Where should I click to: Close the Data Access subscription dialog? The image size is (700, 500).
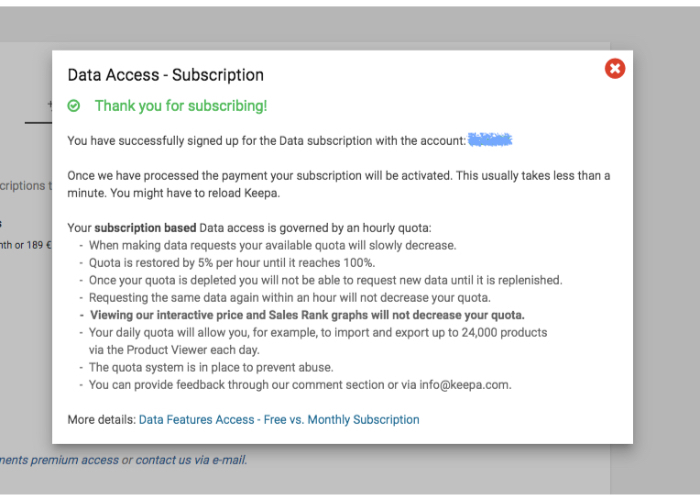pyautogui.click(x=615, y=69)
